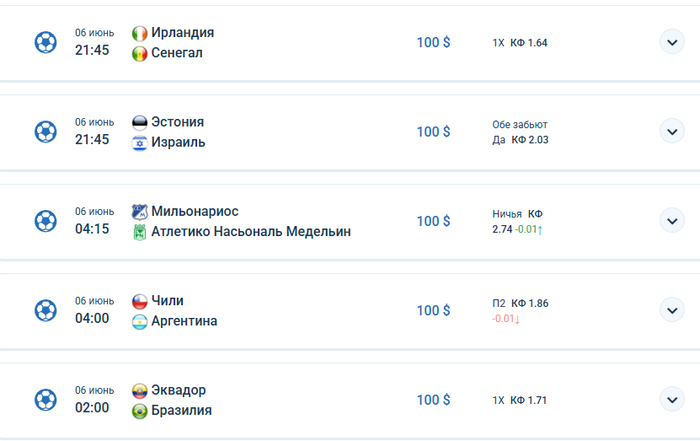Click soccer ball icon for Эстония–Израиль match
700x441 pixels.
45,132
